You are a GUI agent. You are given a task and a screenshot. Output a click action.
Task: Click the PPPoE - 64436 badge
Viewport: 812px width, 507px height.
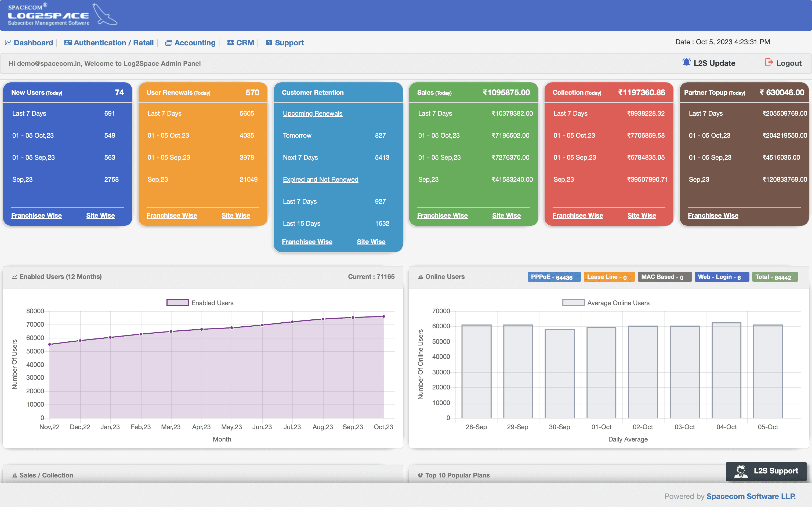(554, 277)
